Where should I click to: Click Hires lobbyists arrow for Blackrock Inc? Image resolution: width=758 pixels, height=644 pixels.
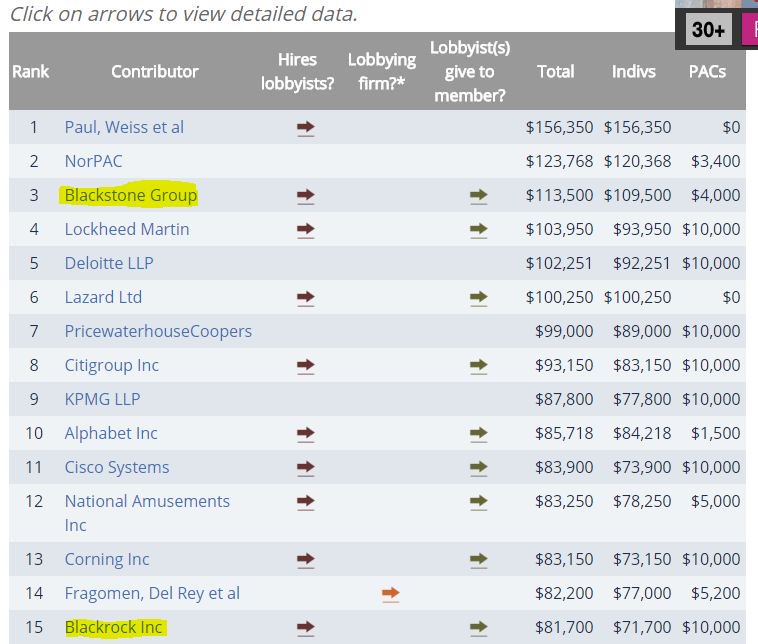tap(306, 628)
